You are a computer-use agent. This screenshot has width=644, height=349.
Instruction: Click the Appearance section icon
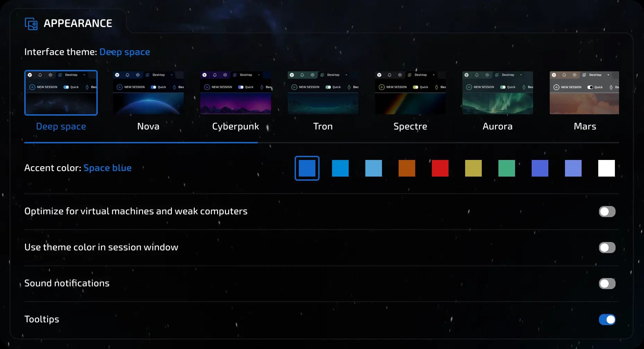pyautogui.click(x=31, y=24)
